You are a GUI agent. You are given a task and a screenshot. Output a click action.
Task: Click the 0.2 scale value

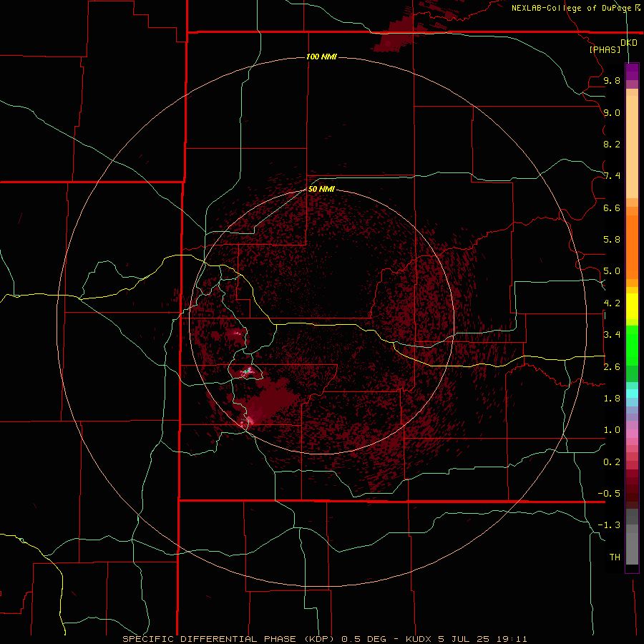tap(612, 462)
